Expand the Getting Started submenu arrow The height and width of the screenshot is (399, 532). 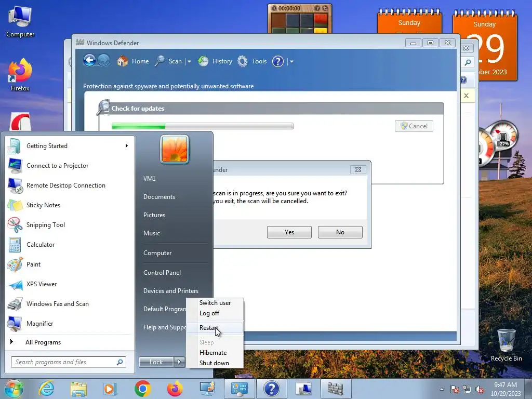pos(127,146)
